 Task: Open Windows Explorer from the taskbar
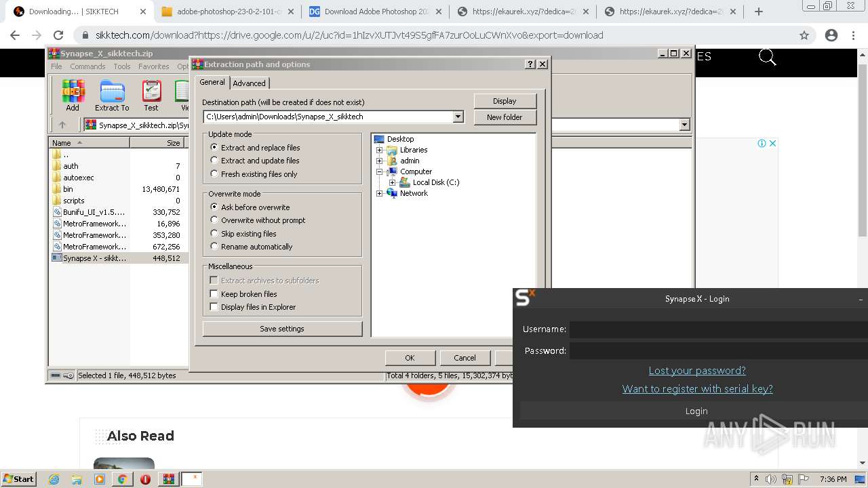77,479
